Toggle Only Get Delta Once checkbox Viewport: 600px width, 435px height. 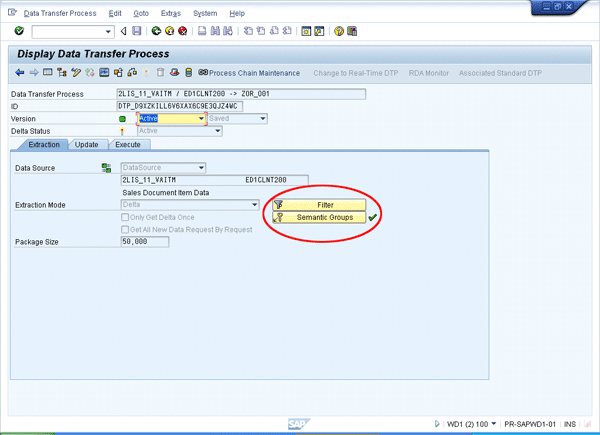[125, 217]
